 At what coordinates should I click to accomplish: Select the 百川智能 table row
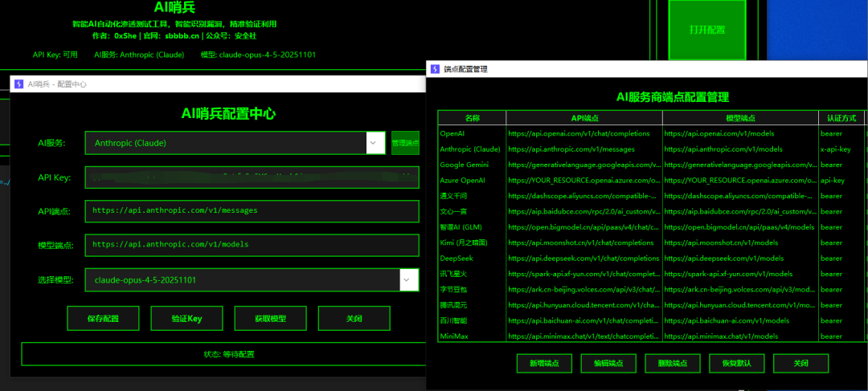pyautogui.click(x=651, y=320)
